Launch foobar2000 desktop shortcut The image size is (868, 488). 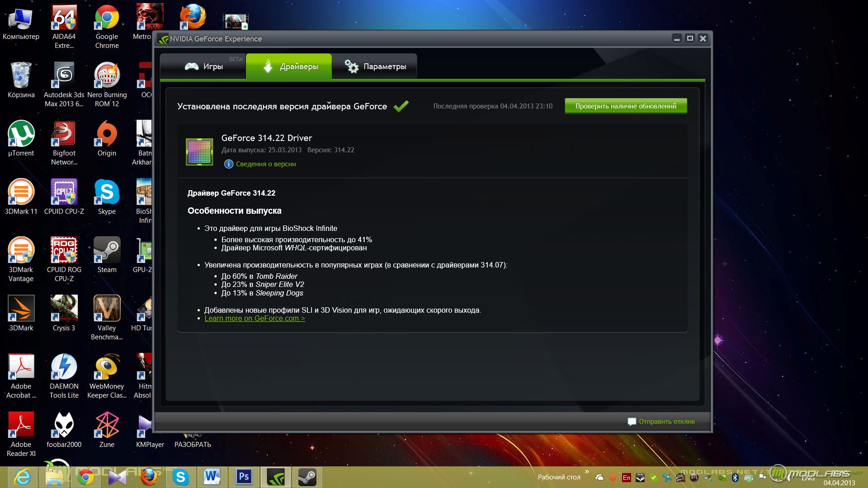pyautogui.click(x=64, y=430)
